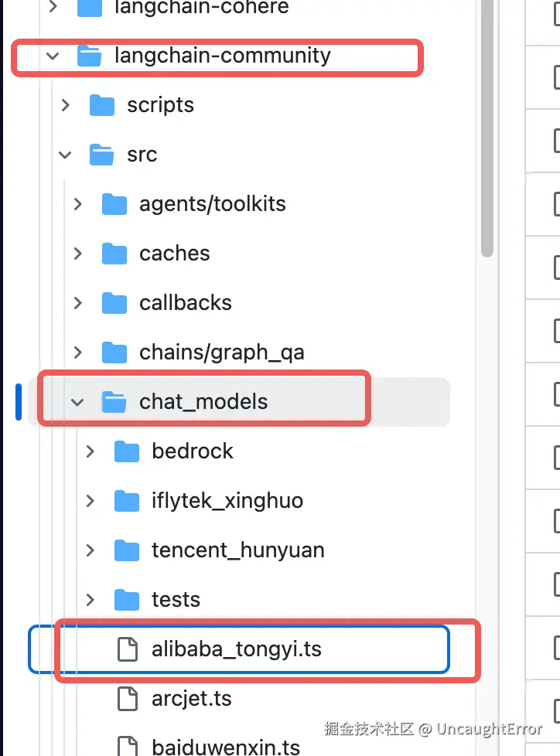Click the alibaba_tongyi.ts file icon
Image resolution: width=560 pixels, height=756 pixels.
pyautogui.click(x=127, y=649)
